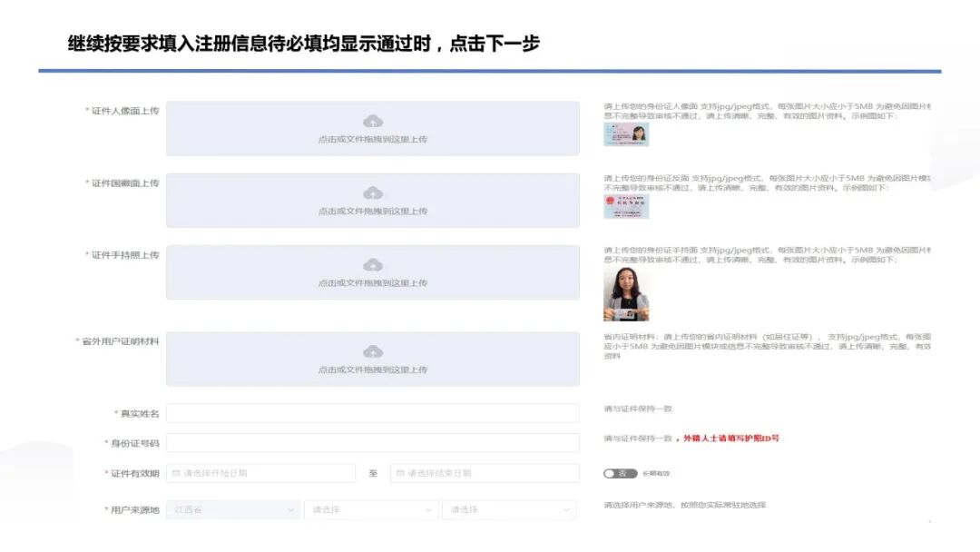This screenshot has width=980, height=552.
Task: Click 请与证件保持一致 hint beside 真实姓名
Action: [x=638, y=409]
